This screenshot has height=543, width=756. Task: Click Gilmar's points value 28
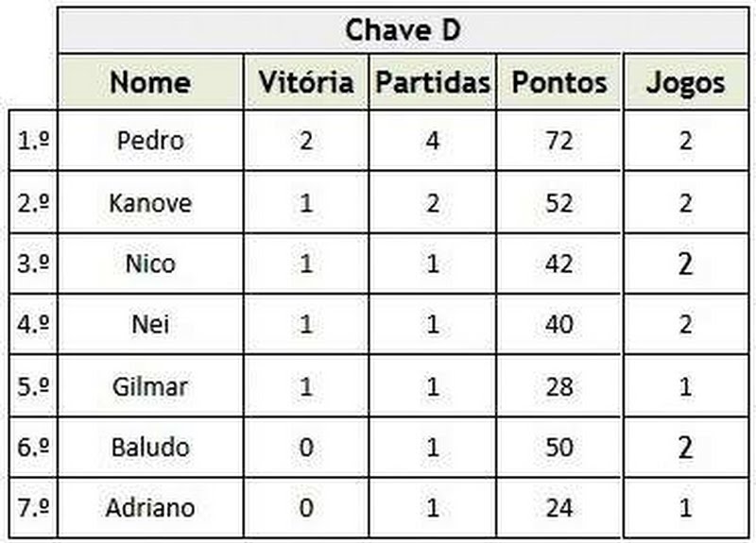click(559, 386)
